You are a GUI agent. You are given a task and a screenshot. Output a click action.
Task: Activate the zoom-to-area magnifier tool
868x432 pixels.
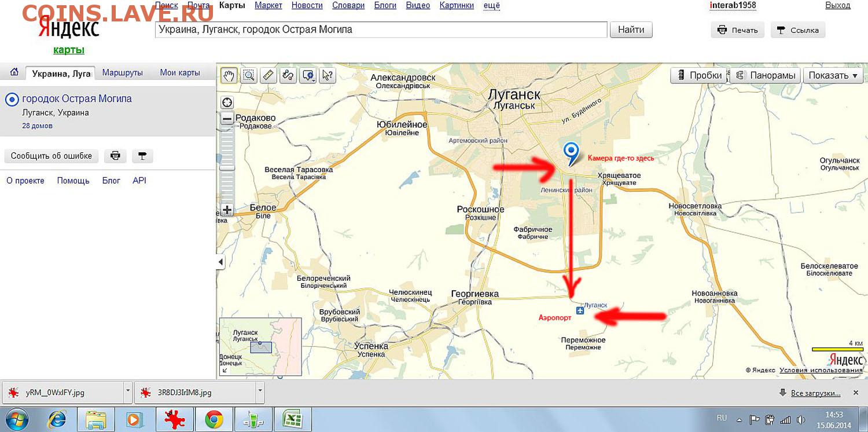[249, 75]
